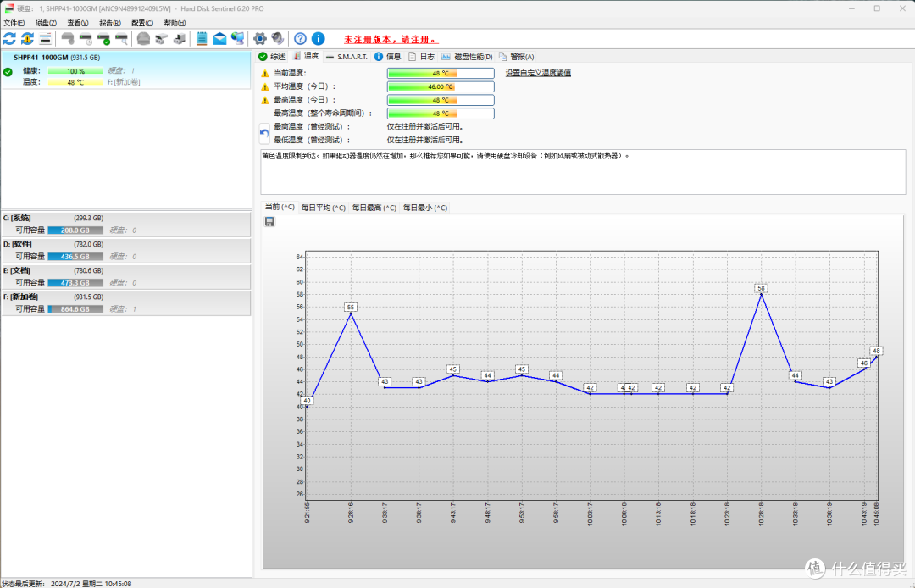The width and height of the screenshot is (915, 588).
Task: Select the SHPP41-1000GM disk entry
Action: pos(126,70)
